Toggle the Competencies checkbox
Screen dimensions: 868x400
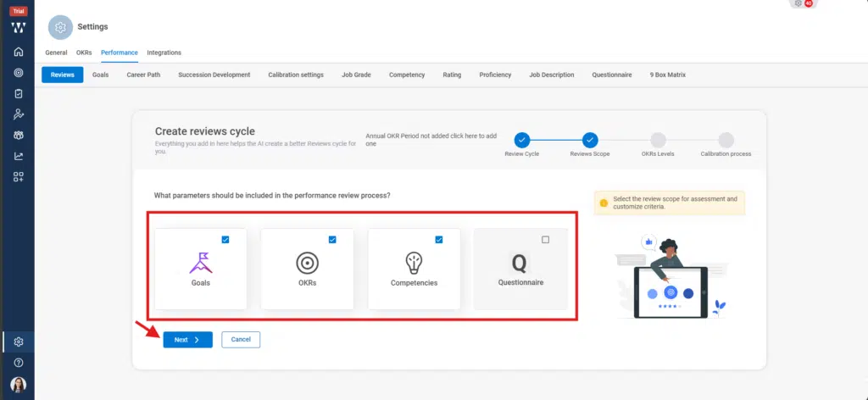point(439,240)
